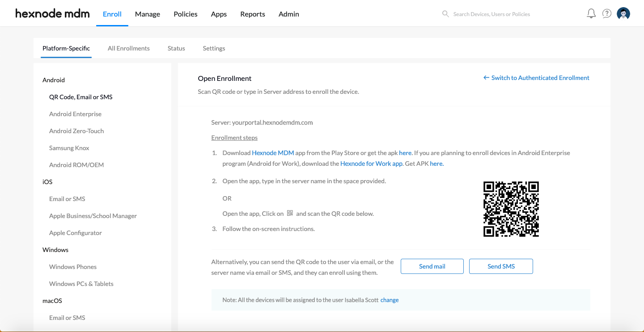Open the user profile avatar
Viewport: 644px width, 332px height.
[623, 14]
